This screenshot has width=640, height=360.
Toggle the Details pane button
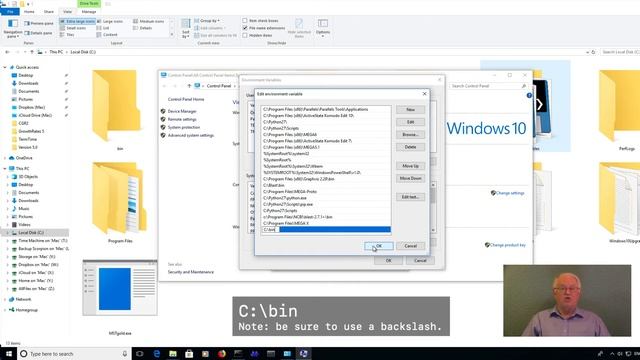[38, 33]
